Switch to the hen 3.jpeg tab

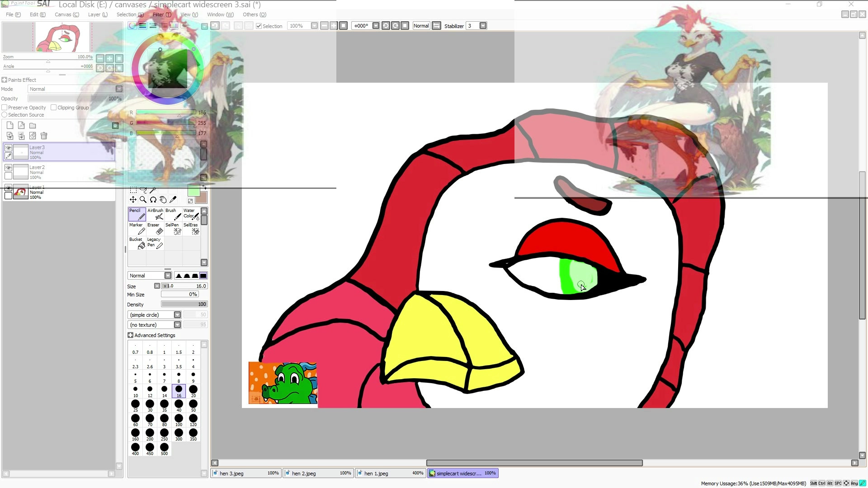[x=246, y=473]
